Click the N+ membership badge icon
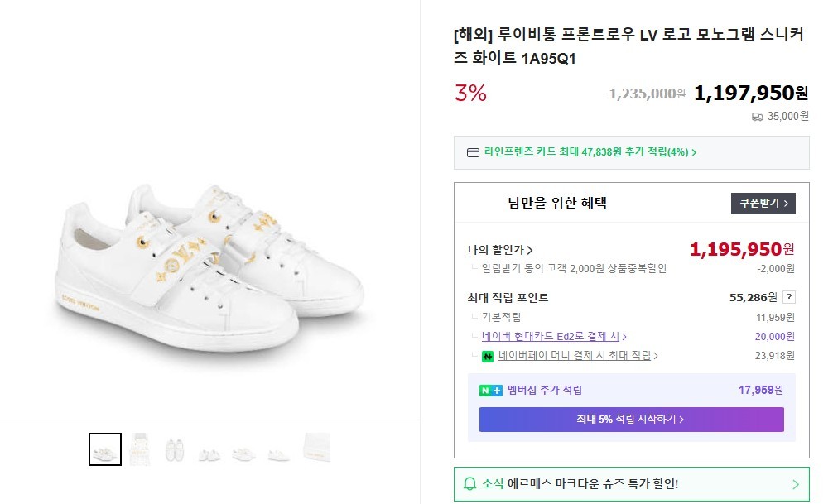 490,391
